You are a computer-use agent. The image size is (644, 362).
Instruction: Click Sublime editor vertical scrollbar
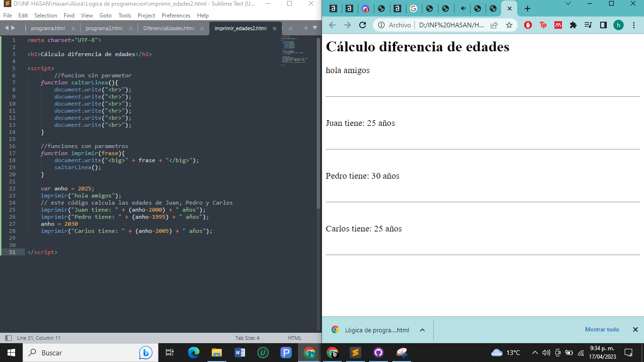(319, 122)
